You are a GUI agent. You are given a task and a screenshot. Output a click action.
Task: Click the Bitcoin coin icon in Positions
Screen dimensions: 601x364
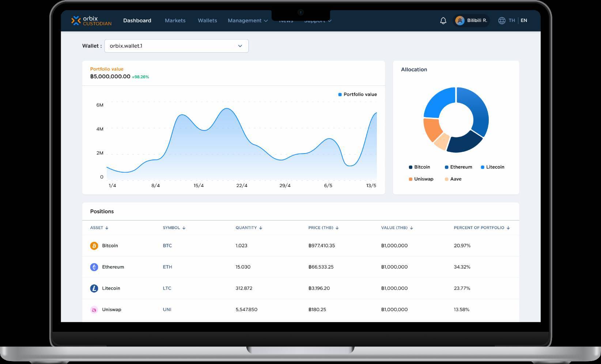click(x=94, y=246)
